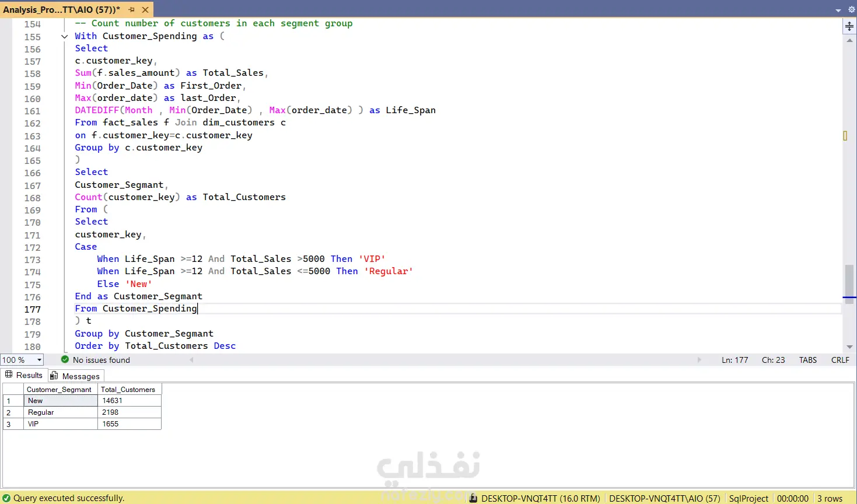Image resolution: width=857 pixels, height=504 pixels.
Task: Click the Order by Total_Customers Desc line
Action: (x=155, y=346)
